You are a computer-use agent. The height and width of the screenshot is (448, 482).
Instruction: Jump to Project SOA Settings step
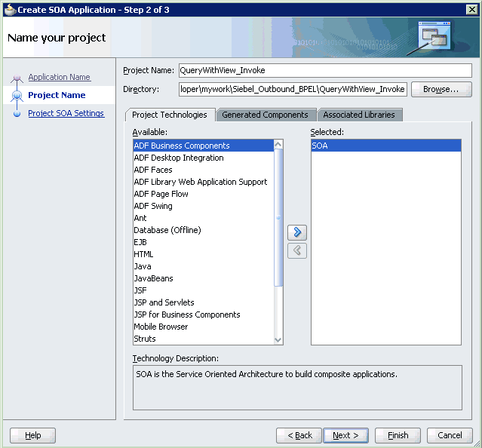[x=66, y=113]
